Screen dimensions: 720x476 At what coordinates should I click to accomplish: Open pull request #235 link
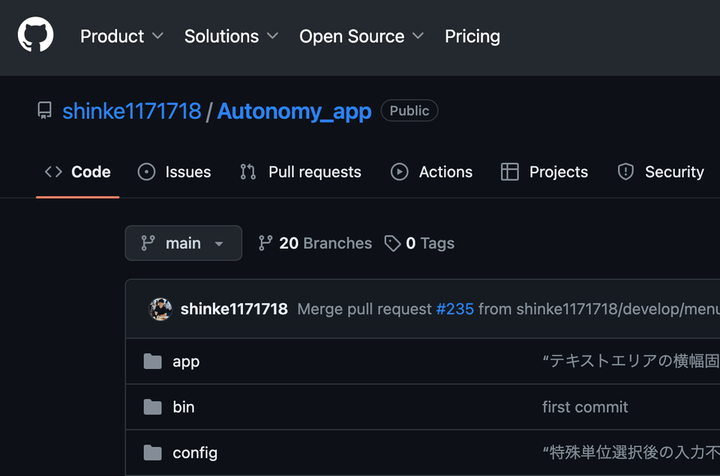(455, 309)
